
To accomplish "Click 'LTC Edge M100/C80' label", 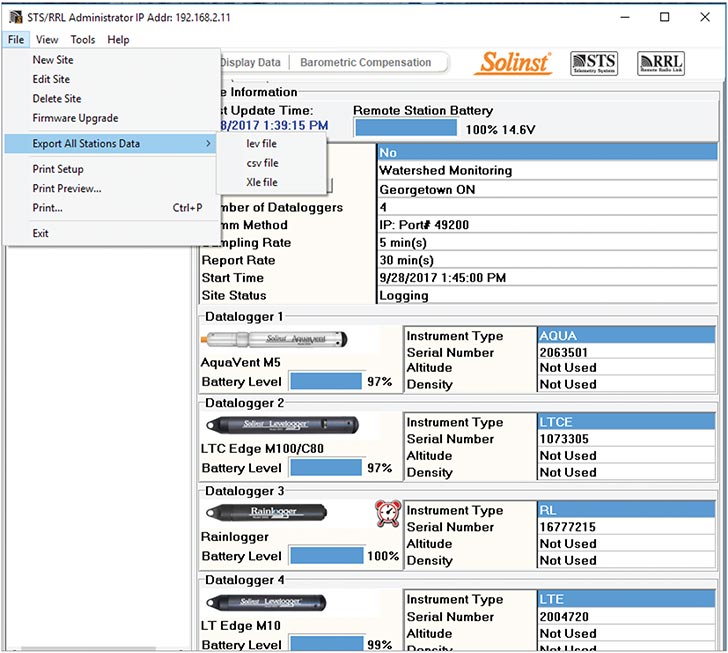I will pyautogui.click(x=262, y=449).
